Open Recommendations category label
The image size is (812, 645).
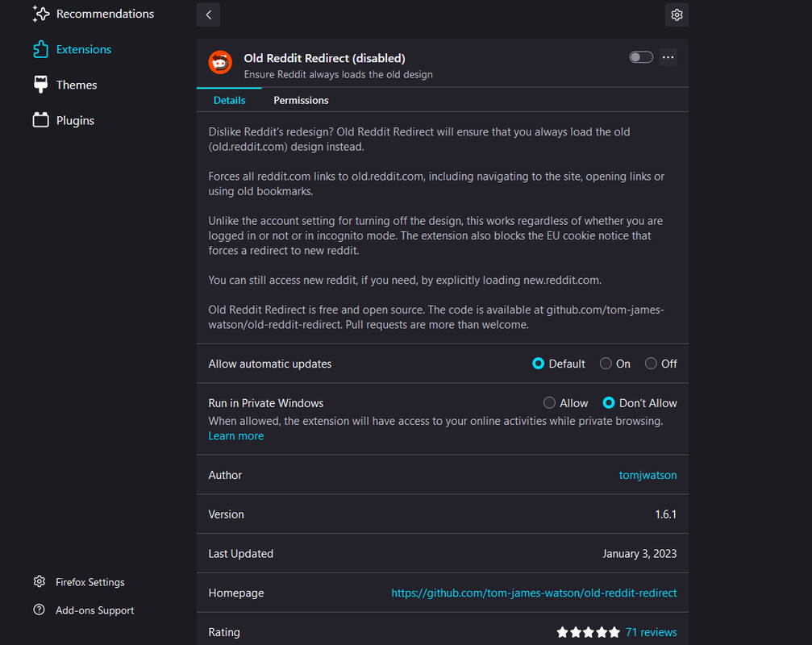pyautogui.click(x=105, y=14)
